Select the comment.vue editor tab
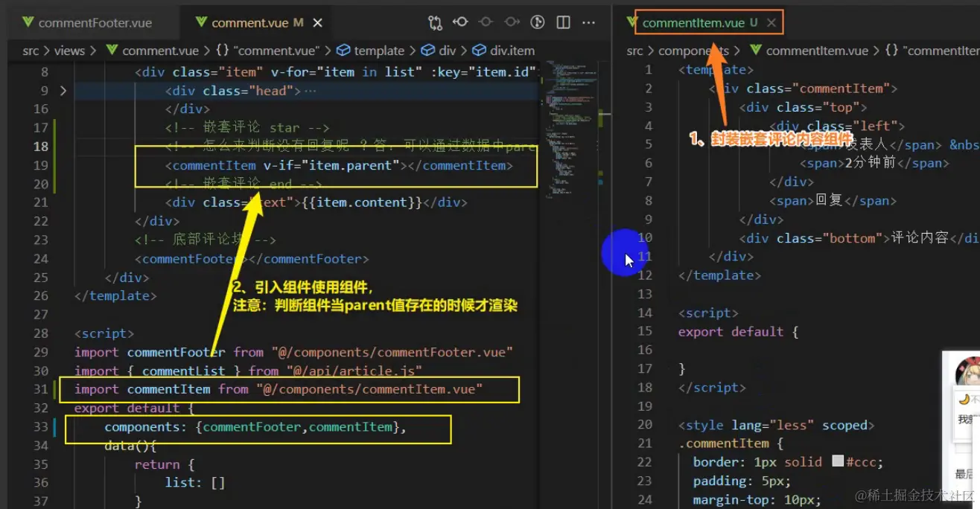980x509 pixels. click(249, 22)
